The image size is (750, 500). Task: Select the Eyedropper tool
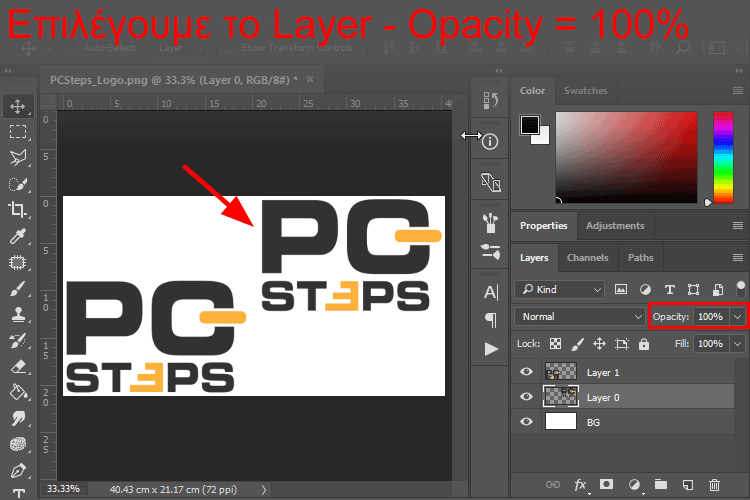(18, 236)
